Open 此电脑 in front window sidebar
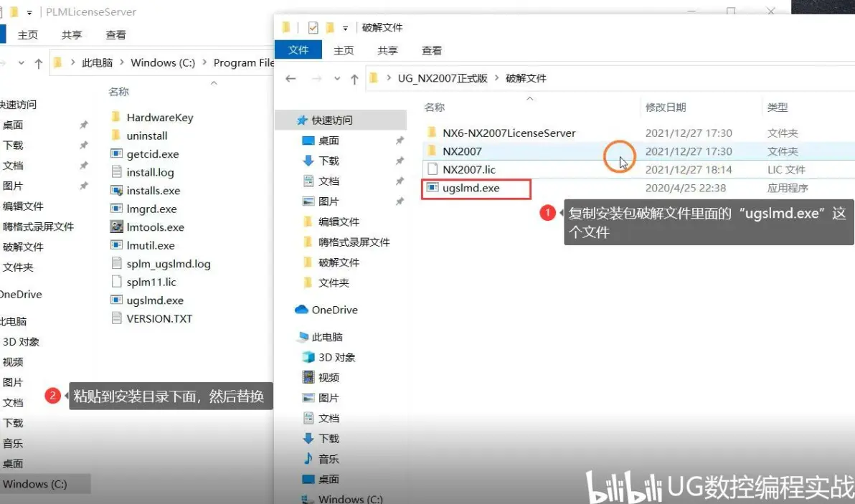The image size is (855, 504). tap(327, 337)
